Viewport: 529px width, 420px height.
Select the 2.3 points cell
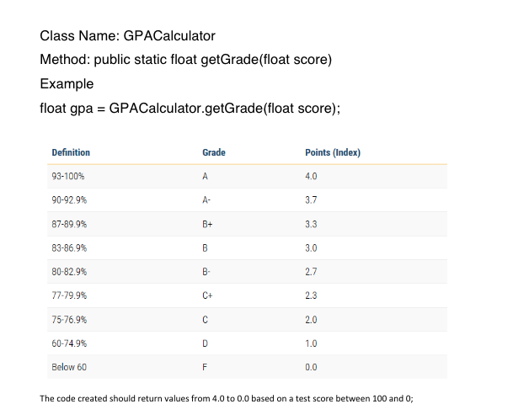click(x=311, y=295)
